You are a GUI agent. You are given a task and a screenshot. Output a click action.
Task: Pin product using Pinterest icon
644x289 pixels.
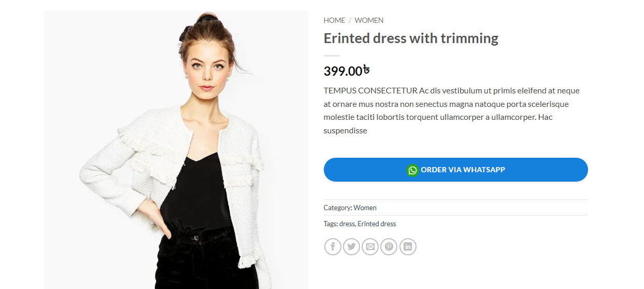(389, 246)
